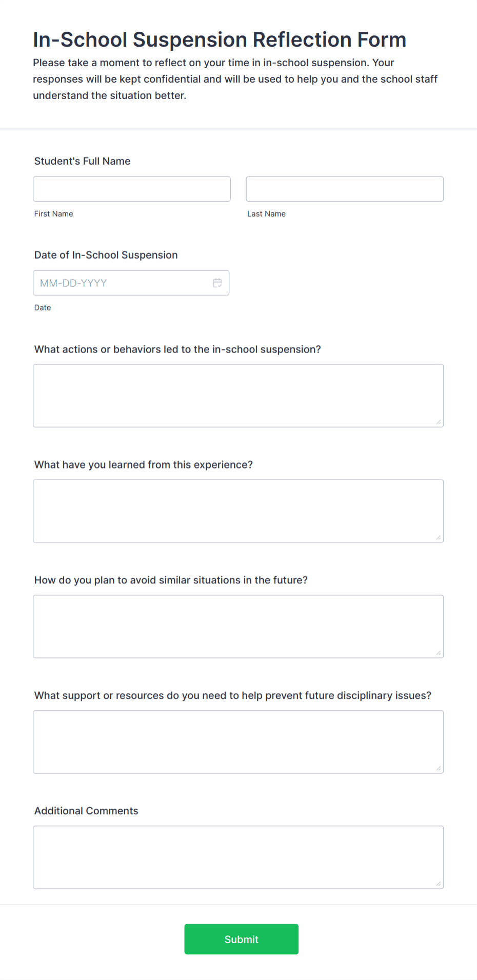This screenshot has width=477, height=980.
Task: Click the resize grip on Additional Comments textarea
Action: [x=440, y=884]
